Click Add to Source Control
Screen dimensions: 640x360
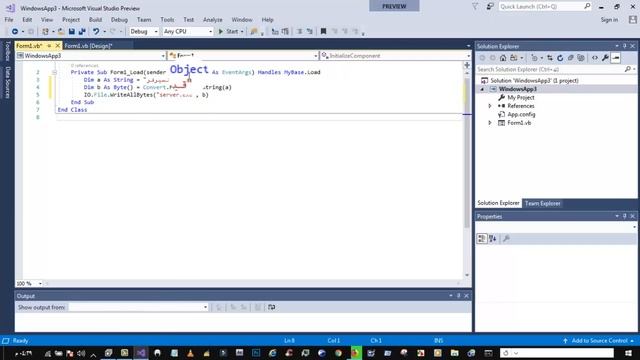point(599,341)
